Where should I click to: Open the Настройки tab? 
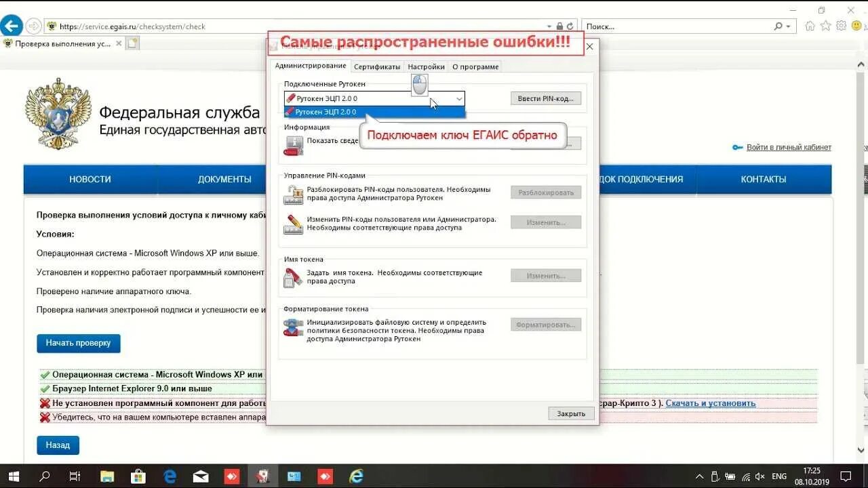pos(426,66)
